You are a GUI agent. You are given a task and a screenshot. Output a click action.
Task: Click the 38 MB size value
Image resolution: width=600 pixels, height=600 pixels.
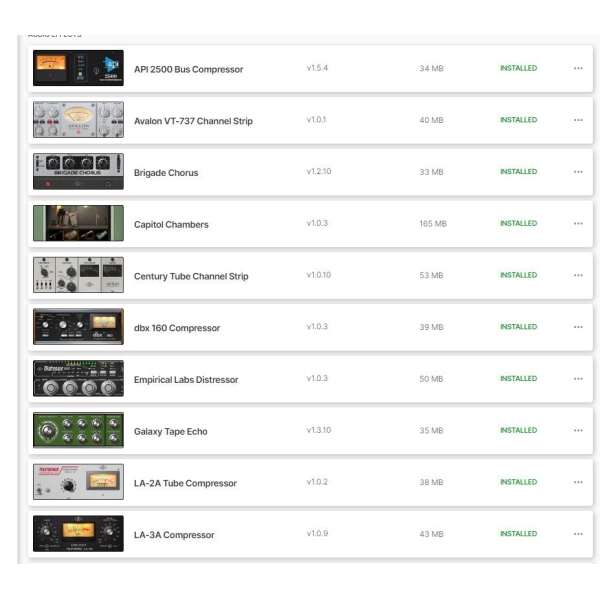pos(431,482)
